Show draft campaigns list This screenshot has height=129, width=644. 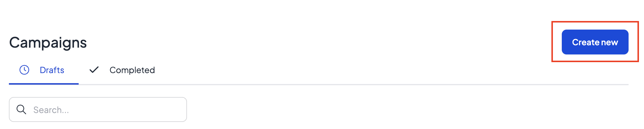pyautogui.click(x=44, y=70)
